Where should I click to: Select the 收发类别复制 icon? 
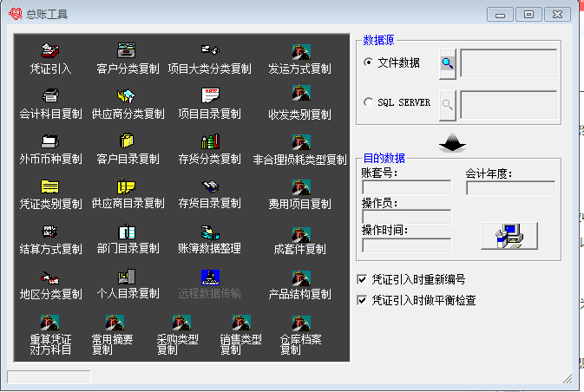point(301,93)
